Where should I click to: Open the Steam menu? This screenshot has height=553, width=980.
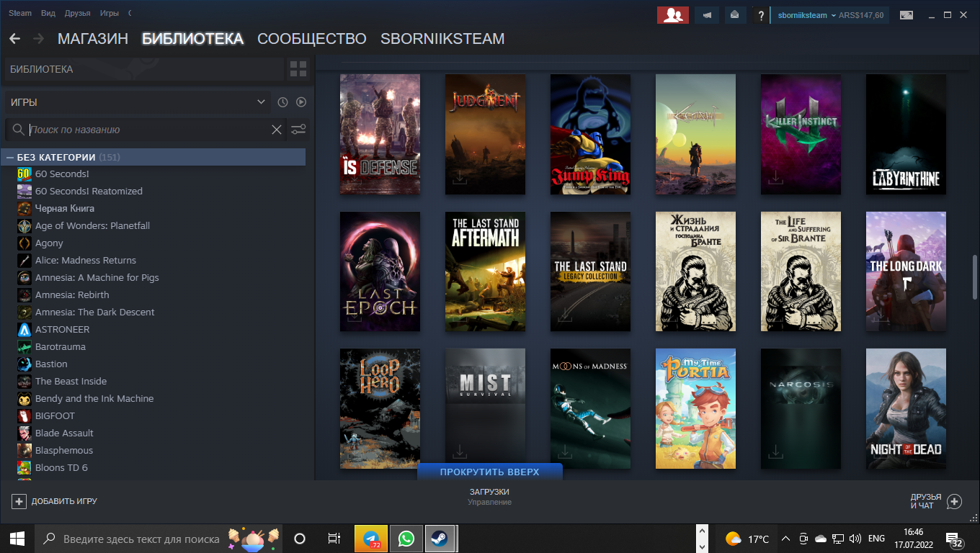(20, 14)
